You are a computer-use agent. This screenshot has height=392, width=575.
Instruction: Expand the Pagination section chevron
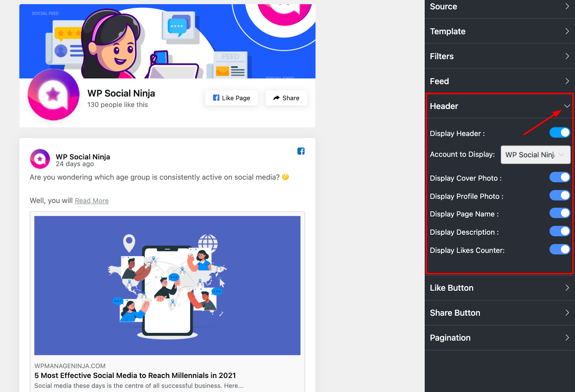pyautogui.click(x=567, y=338)
